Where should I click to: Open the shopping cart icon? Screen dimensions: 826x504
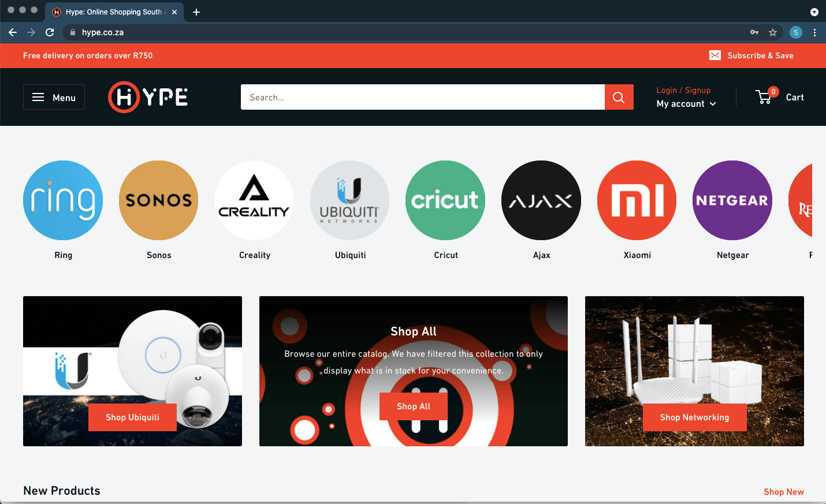click(764, 97)
